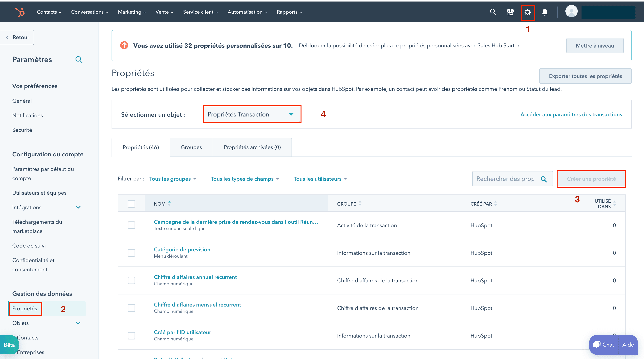Follow Accéder aux paramètres des transactions link
This screenshot has width=644, height=359.
[571, 114]
